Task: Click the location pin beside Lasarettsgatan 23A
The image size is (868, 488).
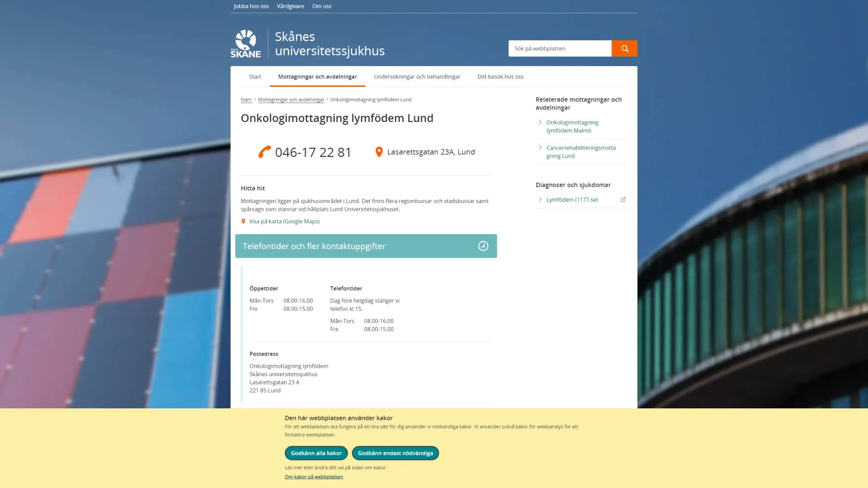Action: [x=379, y=152]
